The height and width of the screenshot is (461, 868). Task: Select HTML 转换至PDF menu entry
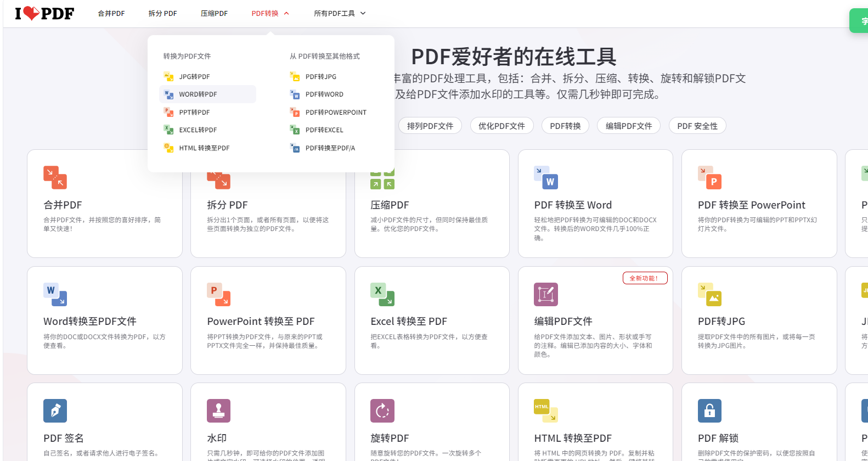(204, 148)
